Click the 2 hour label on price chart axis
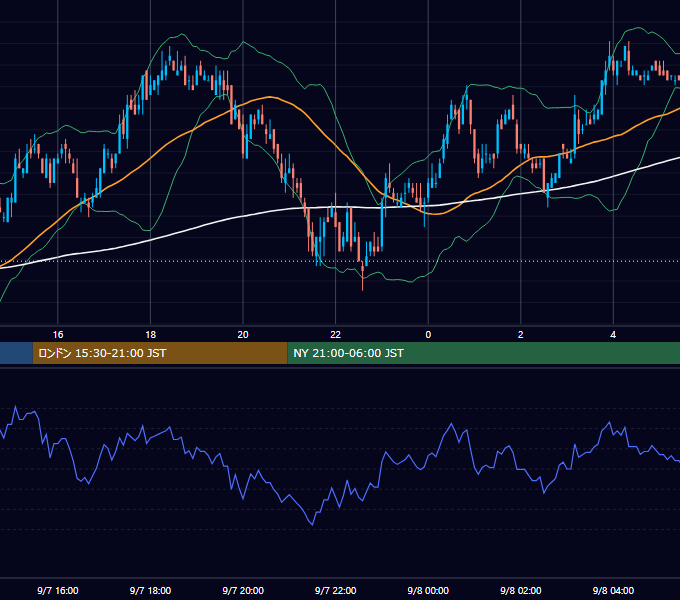Screen dimensions: 680x600 click(x=520, y=335)
